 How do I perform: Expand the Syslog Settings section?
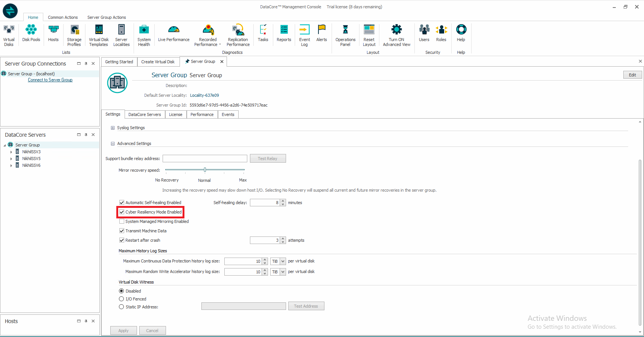click(x=113, y=128)
